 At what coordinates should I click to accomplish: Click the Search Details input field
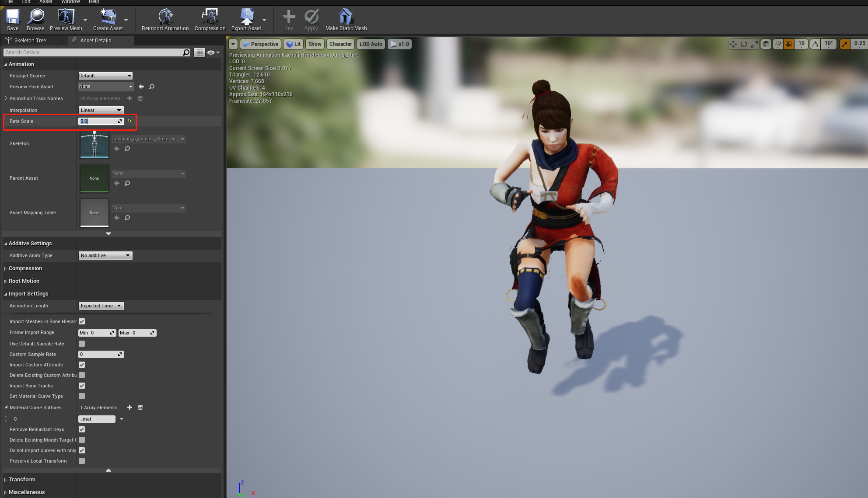pyautogui.click(x=94, y=52)
